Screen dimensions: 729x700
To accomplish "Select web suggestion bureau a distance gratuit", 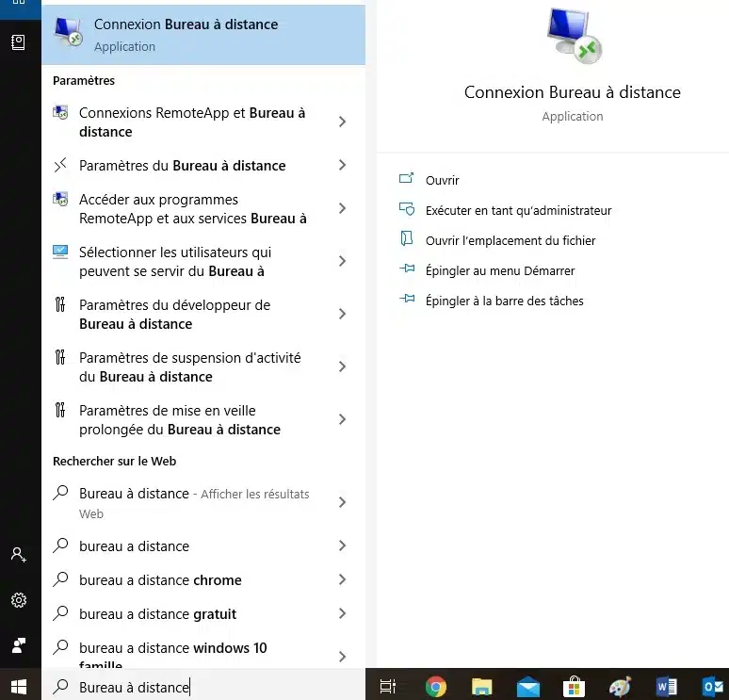I will pyautogui.click(x=203, y=614).
